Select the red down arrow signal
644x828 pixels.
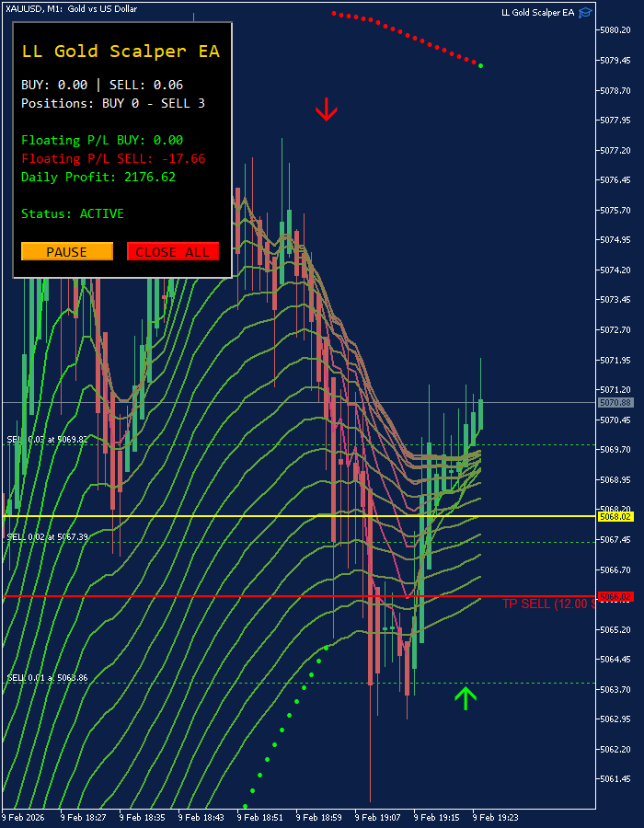coord(327,109)
